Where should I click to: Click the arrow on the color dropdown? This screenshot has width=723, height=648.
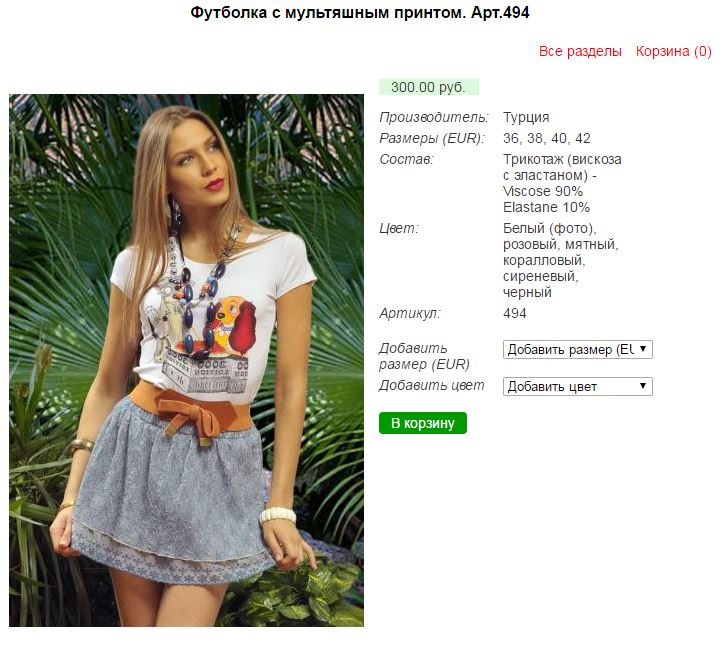pyautogui.click(x=643, y=386)
